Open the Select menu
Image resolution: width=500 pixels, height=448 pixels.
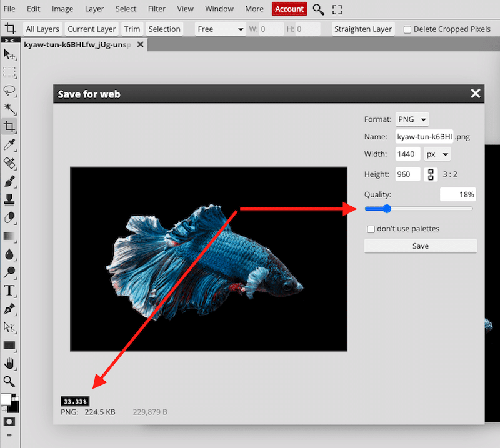pyautogui.click(x=126, y=9)
